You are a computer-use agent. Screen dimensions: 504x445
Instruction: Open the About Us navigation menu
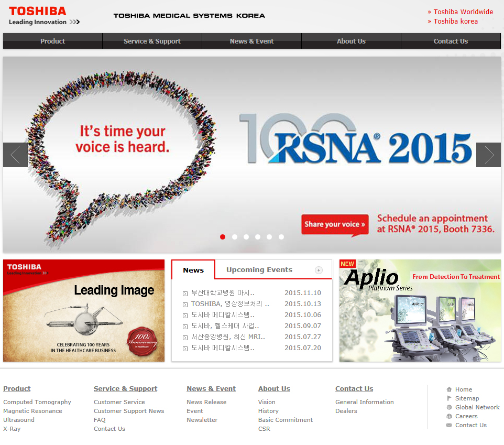coord(352,41)
